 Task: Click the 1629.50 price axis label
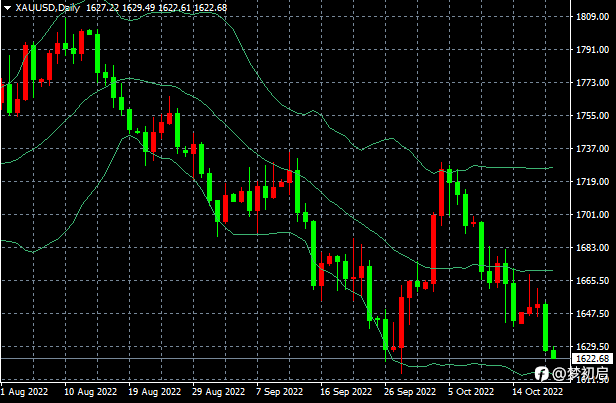point(592,346)
